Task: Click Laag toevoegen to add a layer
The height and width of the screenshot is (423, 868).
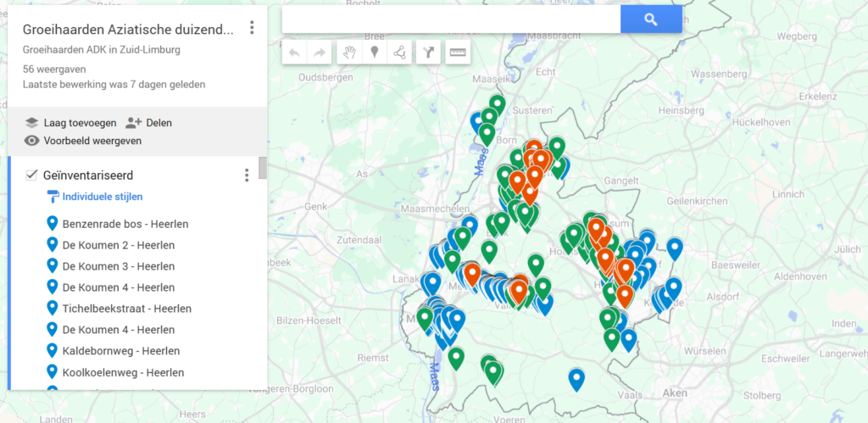Action: point(81,123)
